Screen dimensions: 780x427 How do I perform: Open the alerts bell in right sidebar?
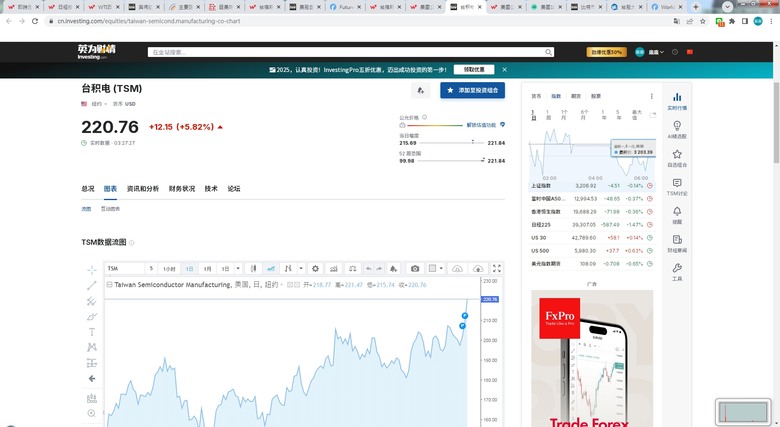pyautogui.click(x=677, y=215)
